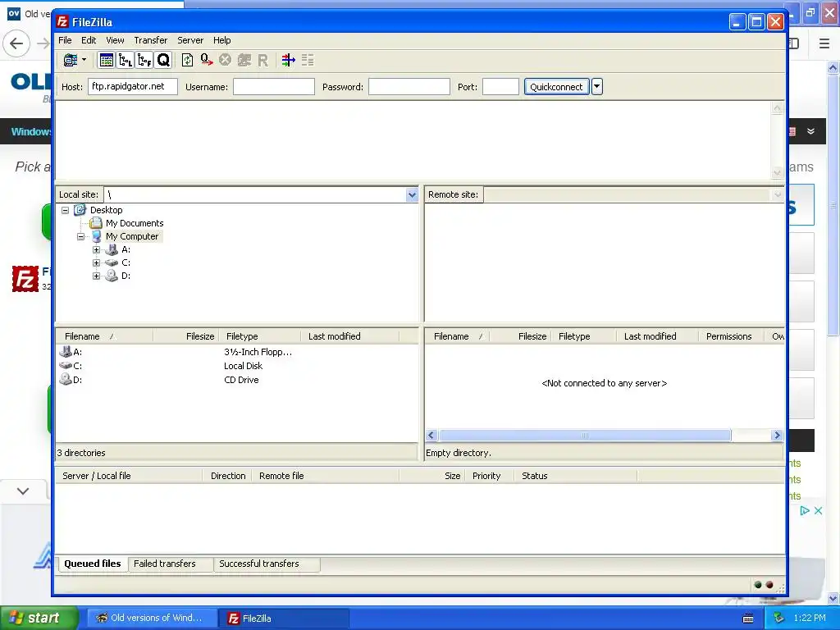Click the cancel current operation icon
The width and height of the screenshot is (840, 630).
(225, 60)
